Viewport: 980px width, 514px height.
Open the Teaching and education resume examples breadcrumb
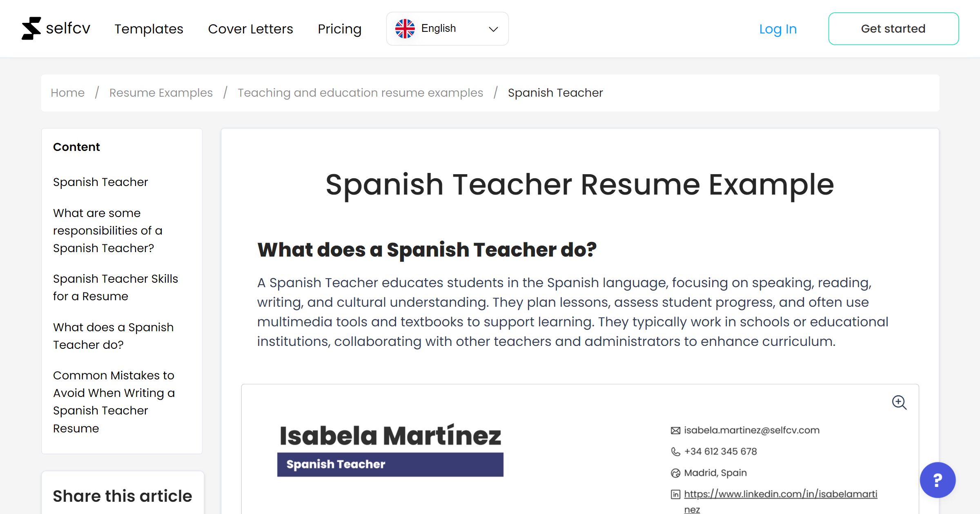(360, 93)
